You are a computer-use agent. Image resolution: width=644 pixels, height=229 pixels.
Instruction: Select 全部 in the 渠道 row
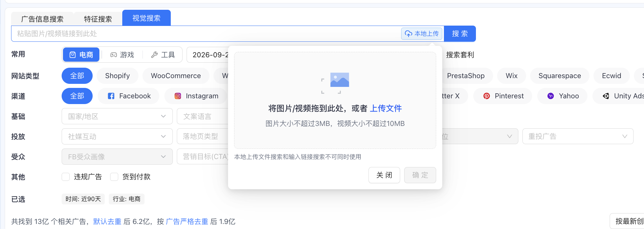click(77, 96)
